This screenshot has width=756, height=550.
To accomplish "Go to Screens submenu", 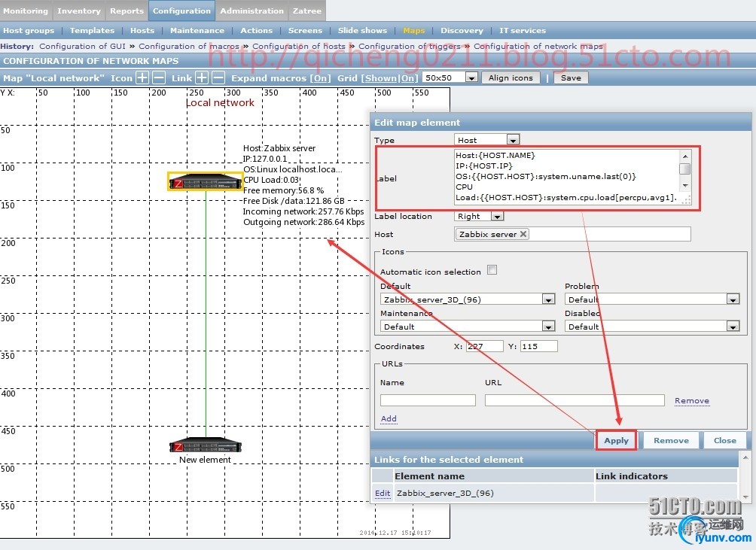I will coord(305,30).
